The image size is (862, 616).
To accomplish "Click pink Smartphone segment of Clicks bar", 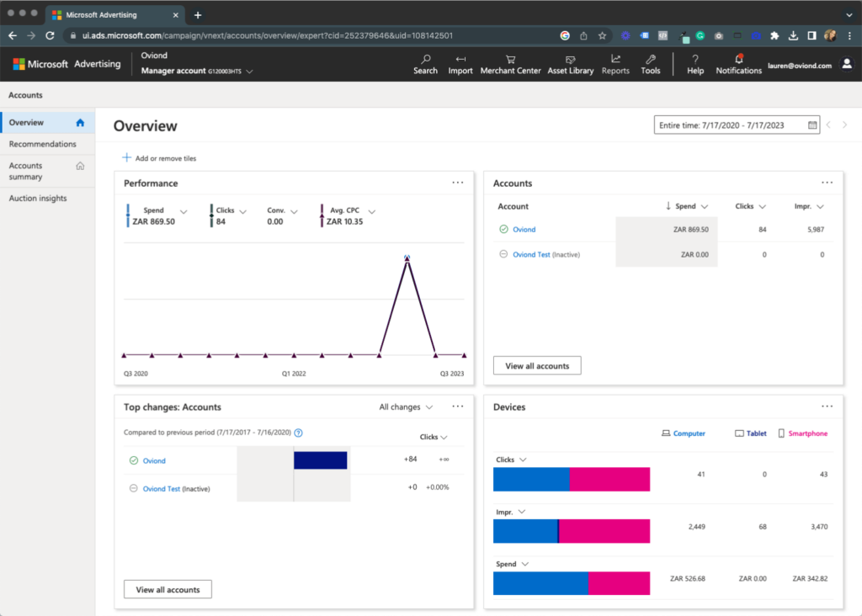I will [x=609, y=479].
